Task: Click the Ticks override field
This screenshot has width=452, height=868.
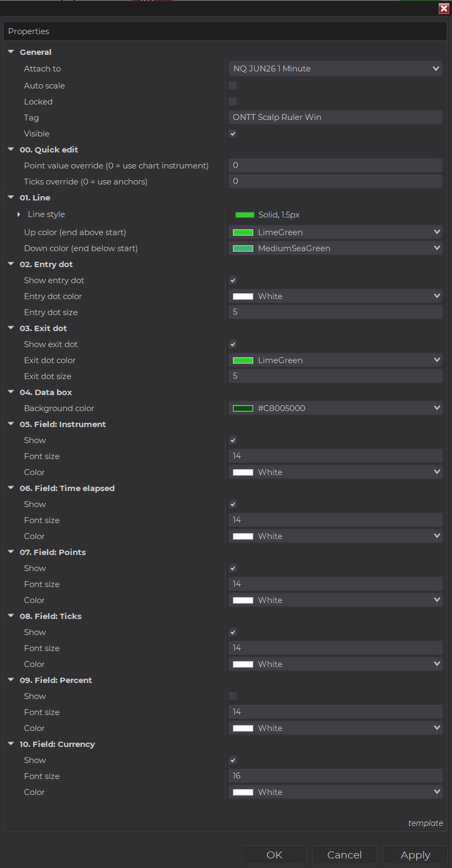Action: (x=335, y=181)
